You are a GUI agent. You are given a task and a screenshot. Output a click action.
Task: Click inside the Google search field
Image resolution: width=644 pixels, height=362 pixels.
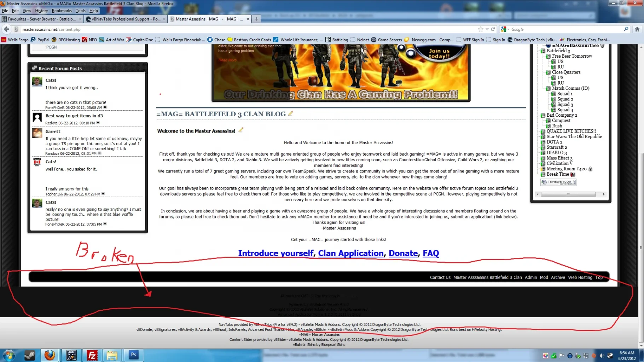point(566,29)
